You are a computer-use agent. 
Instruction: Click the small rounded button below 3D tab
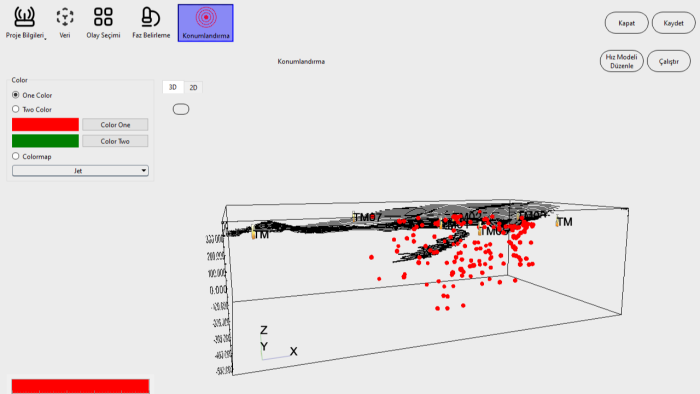(181, 109)
